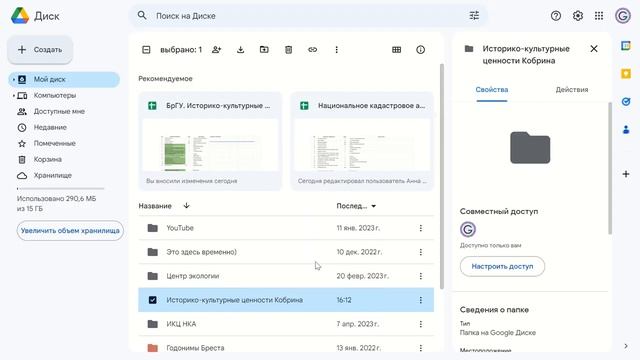Switch to the Действия tab

[x=571, y=90]
